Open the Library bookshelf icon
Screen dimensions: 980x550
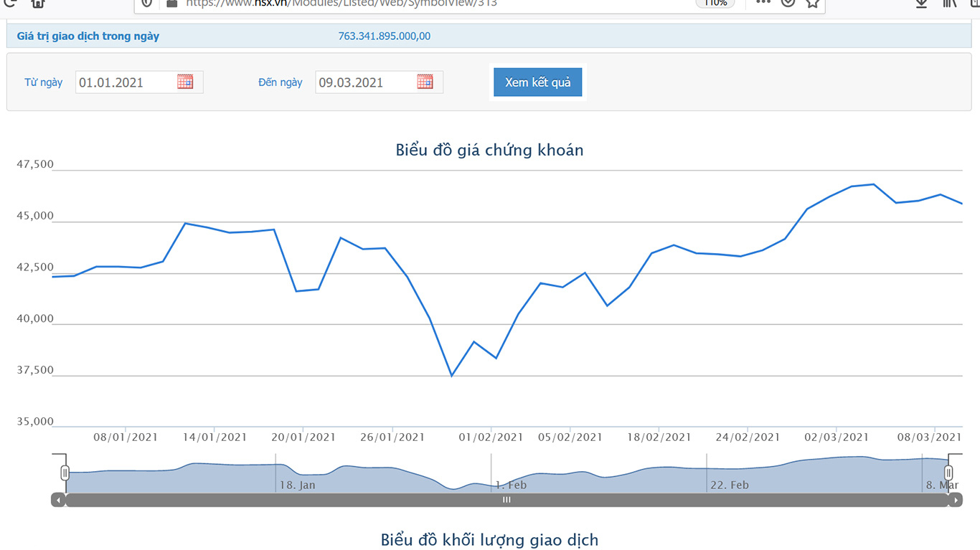point(950,3)
